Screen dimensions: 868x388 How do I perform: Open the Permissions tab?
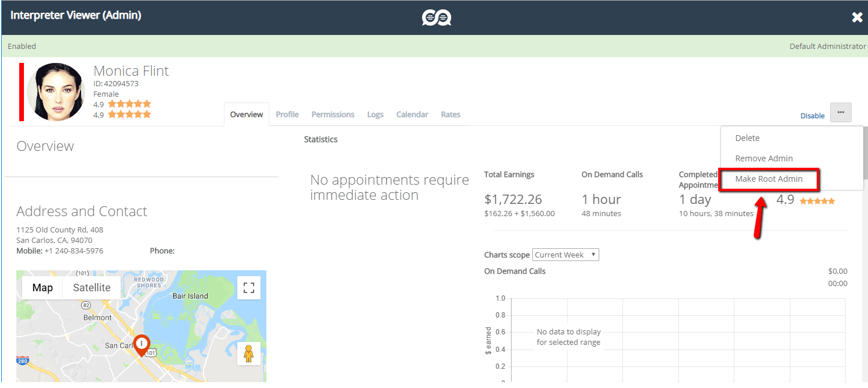coord(333,115)
